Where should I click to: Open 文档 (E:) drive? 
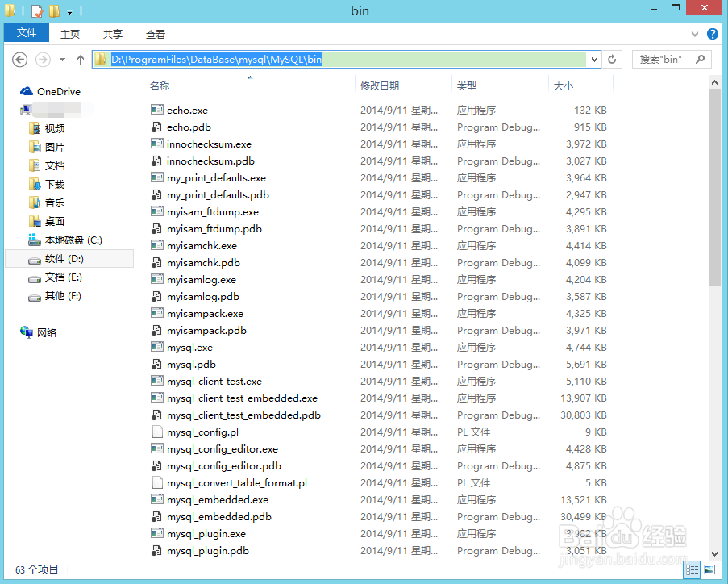(56, 277)
